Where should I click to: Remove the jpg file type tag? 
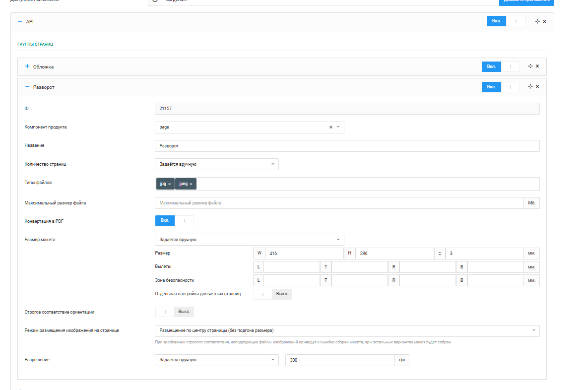(170, 184)
